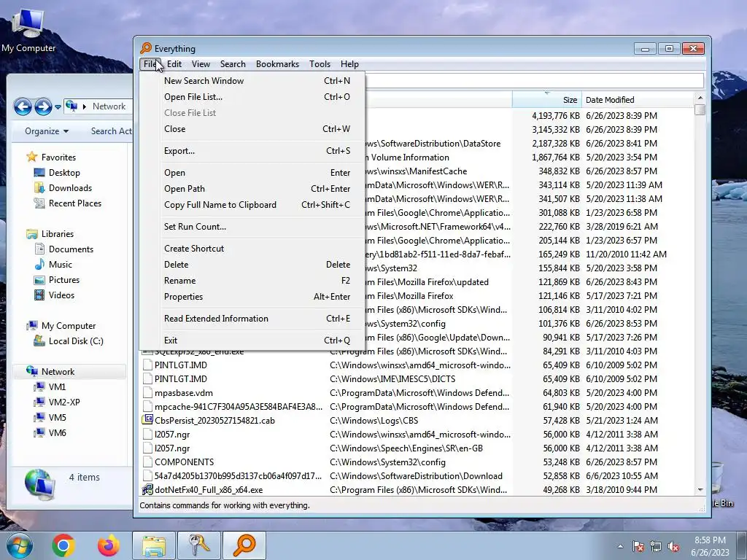
Task: Choose Export... from File menu
Action: tap(252, 151)
